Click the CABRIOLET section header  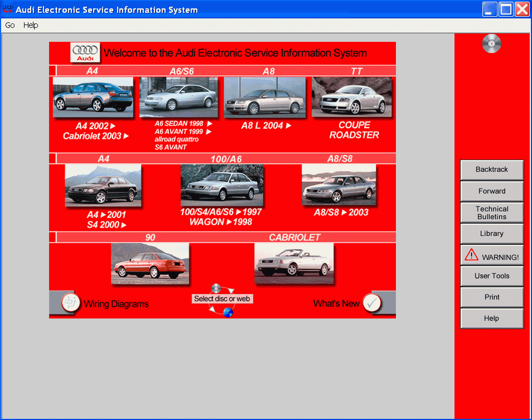[294, 237]
